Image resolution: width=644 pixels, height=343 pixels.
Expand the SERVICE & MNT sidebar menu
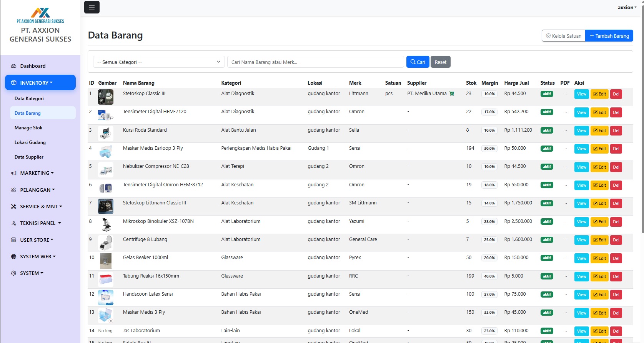point(40,207)
